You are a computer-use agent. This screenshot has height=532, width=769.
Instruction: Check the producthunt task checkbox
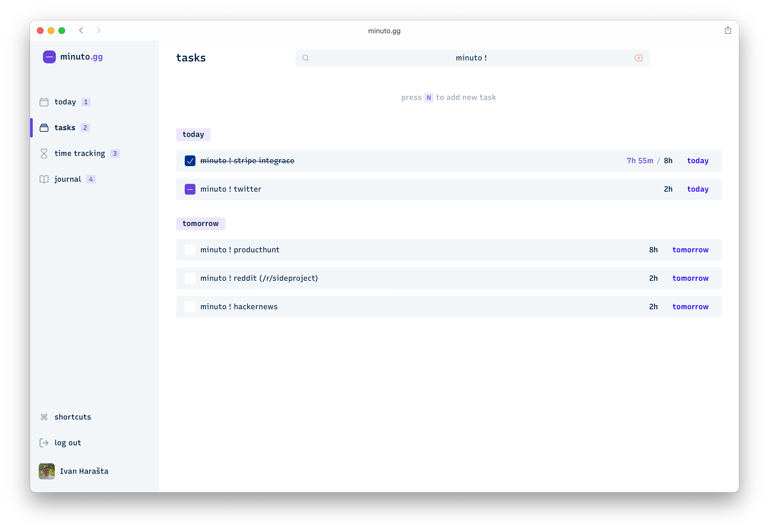(x=190, y=250)
